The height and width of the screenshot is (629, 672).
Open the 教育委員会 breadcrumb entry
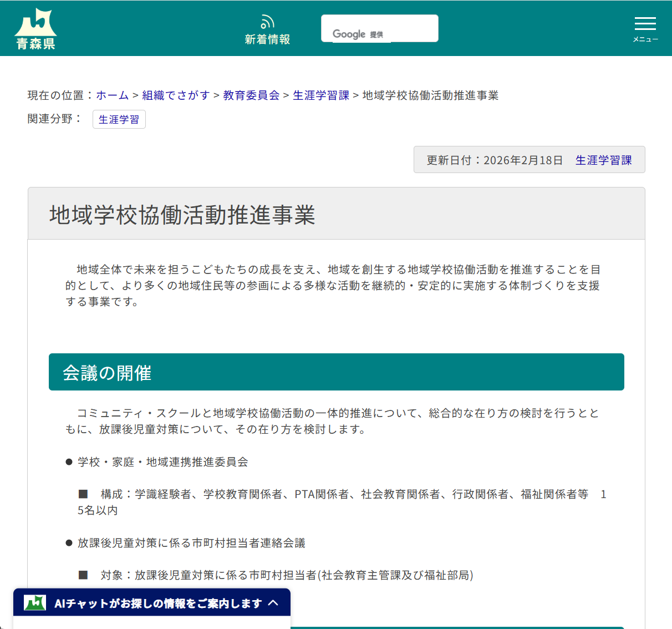(251, 95)
